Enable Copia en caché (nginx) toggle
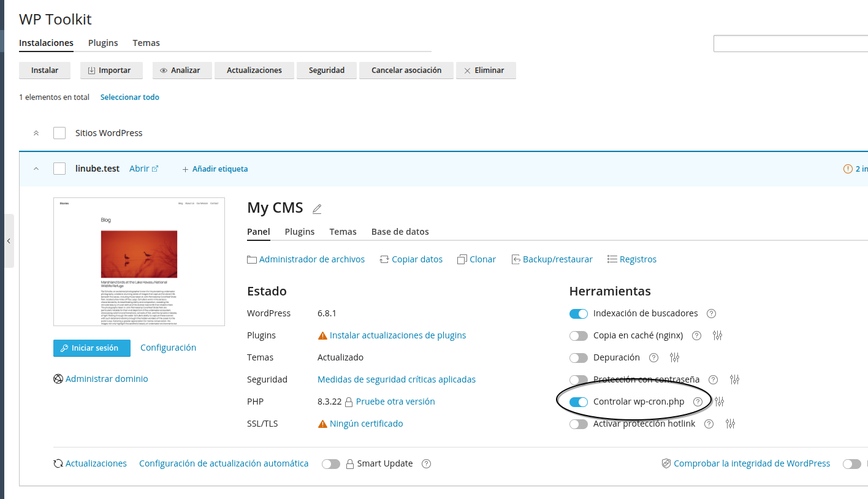 579,336
